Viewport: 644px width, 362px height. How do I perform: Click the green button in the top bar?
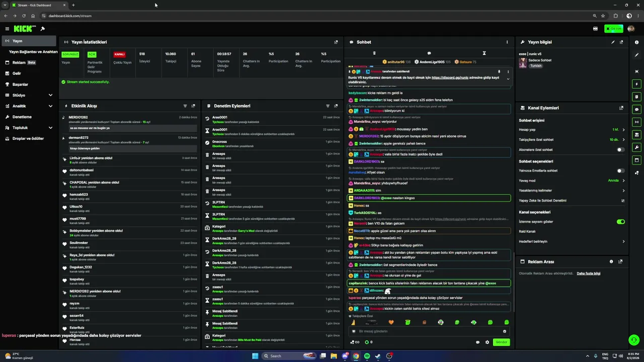pyautogui.click(x=614, y=29)
